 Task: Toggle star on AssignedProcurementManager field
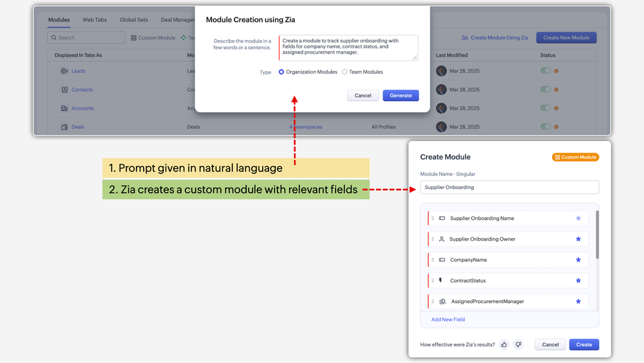click(x=578, y=301)
